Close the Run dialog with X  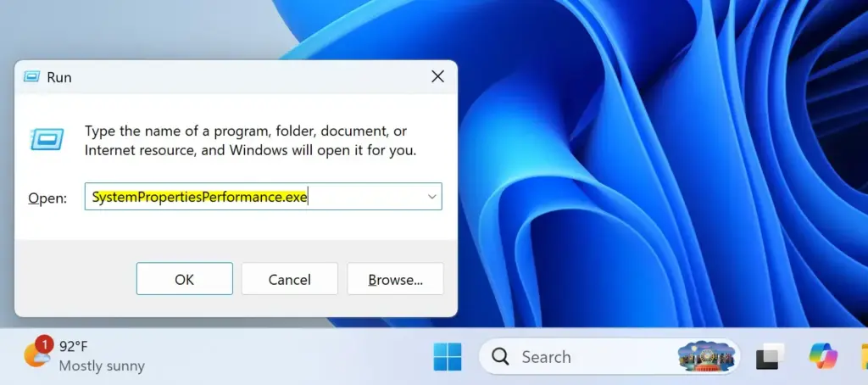point(438,77)
